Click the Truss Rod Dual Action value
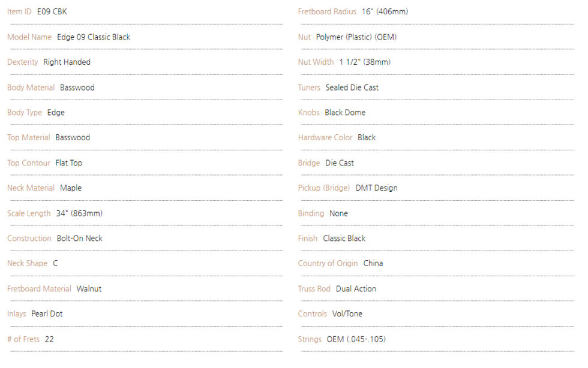 tap(356, 289)
